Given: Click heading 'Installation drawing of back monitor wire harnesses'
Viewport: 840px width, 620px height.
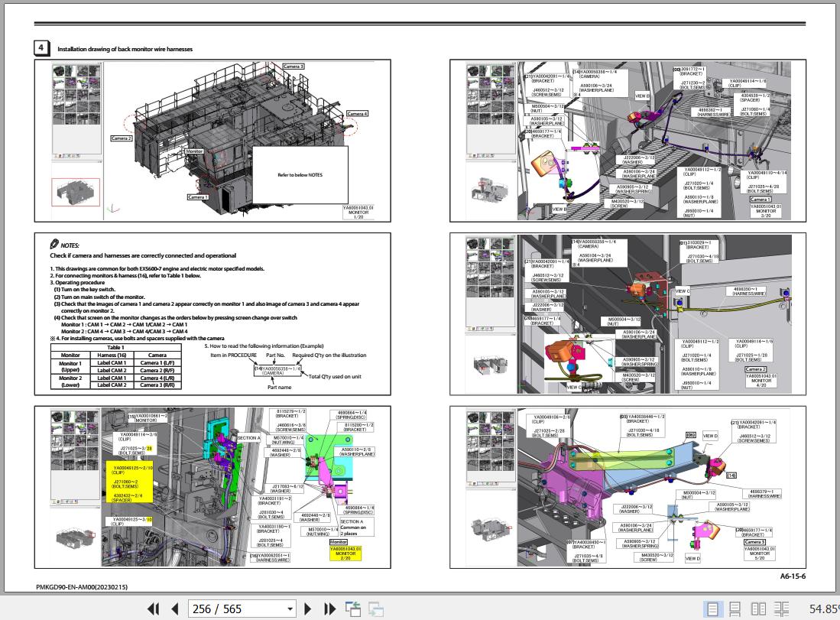Looking at the screenshot, I should [125, 49].
